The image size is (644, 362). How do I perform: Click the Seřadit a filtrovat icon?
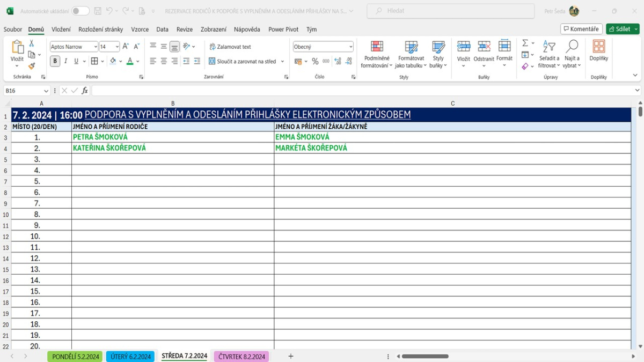pyautogui.click(x=548, y=47)
